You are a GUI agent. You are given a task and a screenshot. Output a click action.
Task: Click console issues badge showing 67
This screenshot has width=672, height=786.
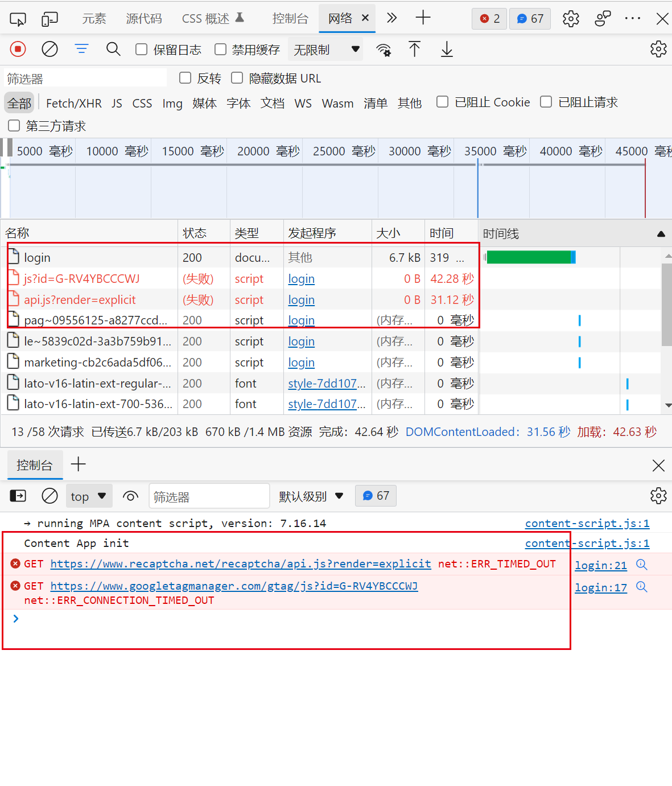coord(376,496)
